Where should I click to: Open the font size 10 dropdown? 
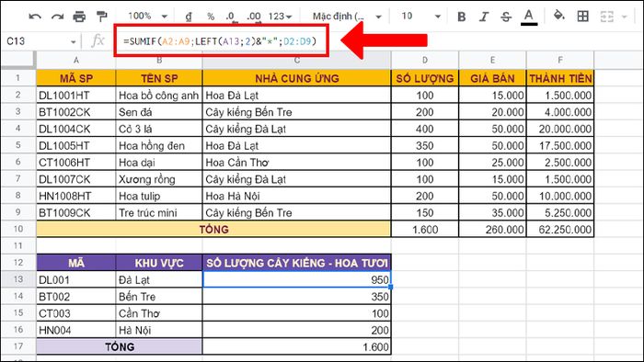[421, 17]
